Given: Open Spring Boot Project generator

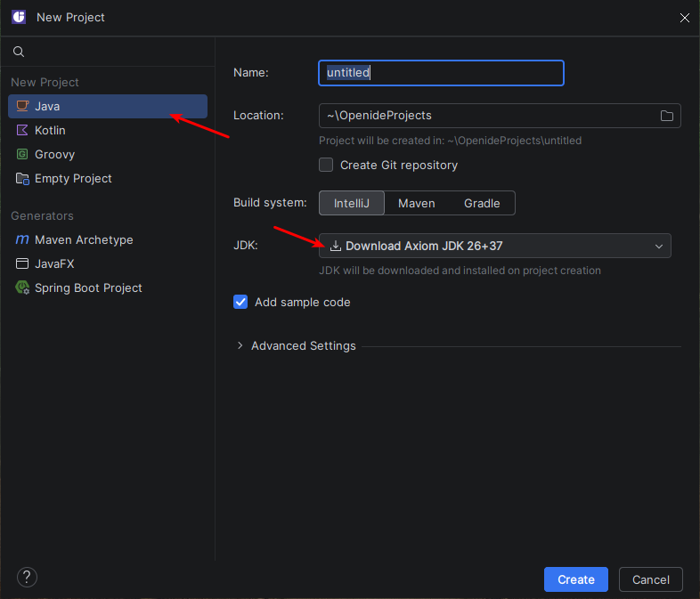Looking at the screenshot, I should tap(108, 288).
